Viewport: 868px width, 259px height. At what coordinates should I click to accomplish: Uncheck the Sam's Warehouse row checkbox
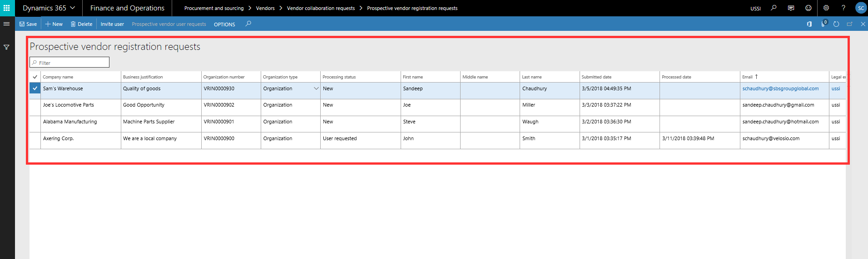tap(35, 89)
